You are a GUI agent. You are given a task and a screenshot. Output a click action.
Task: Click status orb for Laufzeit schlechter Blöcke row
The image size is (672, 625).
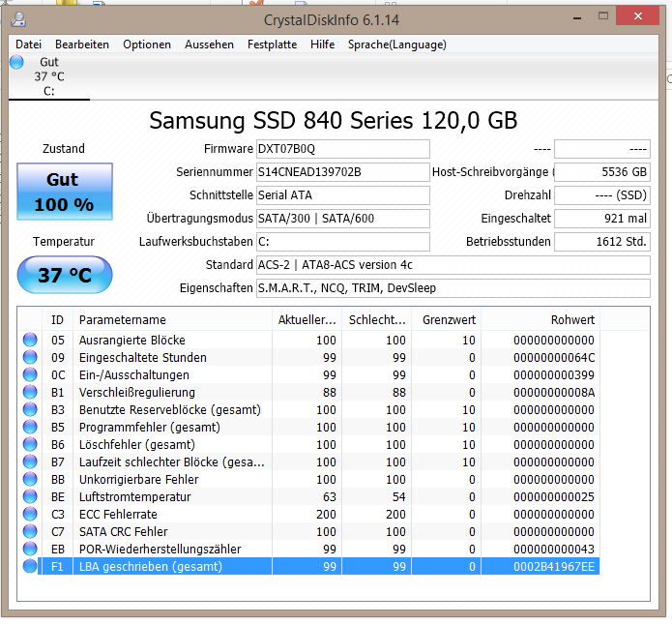(x=30, y=461)
